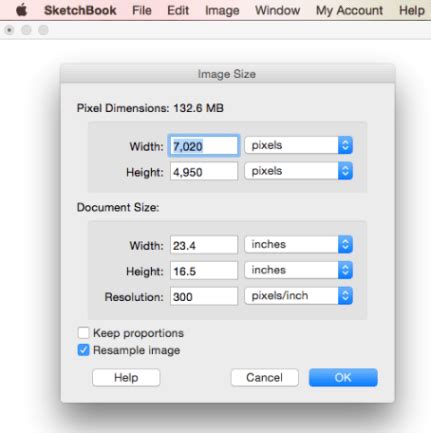Click the pixel Height field showing 4,950
The width and height of the screenshot is (431, 433).
(x=204, y=171)
